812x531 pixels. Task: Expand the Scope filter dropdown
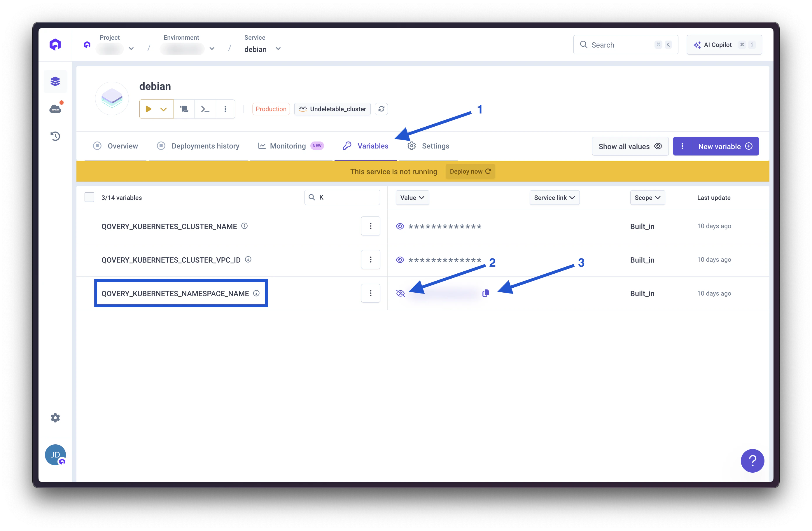tap(647, 197)
